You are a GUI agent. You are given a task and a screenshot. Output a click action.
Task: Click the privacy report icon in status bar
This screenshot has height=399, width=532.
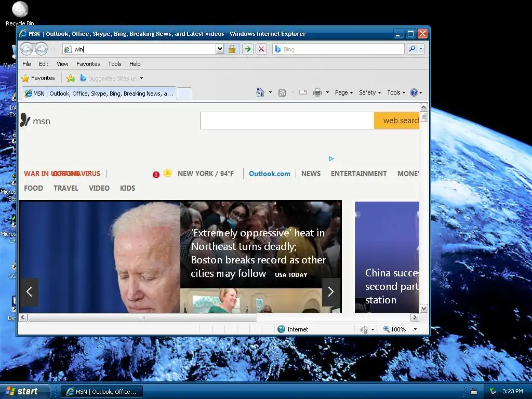click(364, 329)
